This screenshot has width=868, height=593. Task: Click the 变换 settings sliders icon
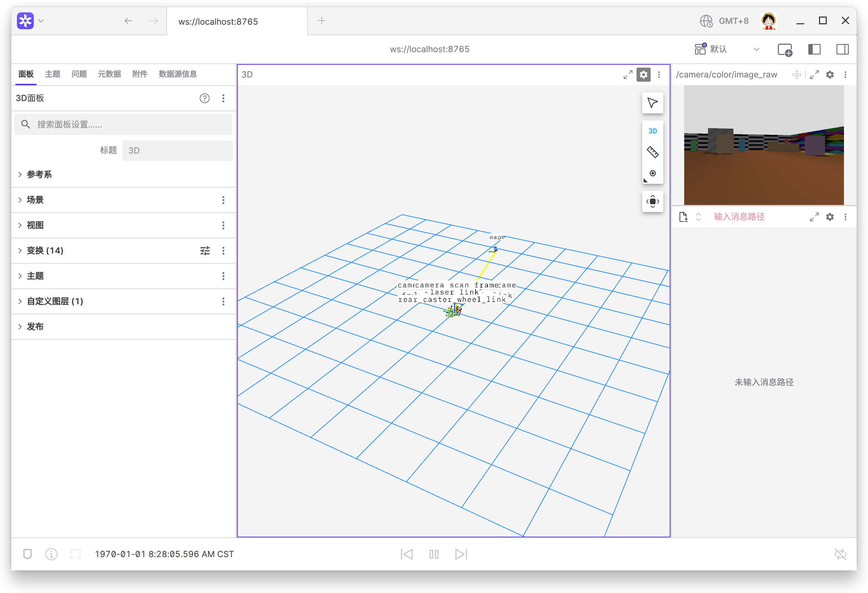[205, 251]
